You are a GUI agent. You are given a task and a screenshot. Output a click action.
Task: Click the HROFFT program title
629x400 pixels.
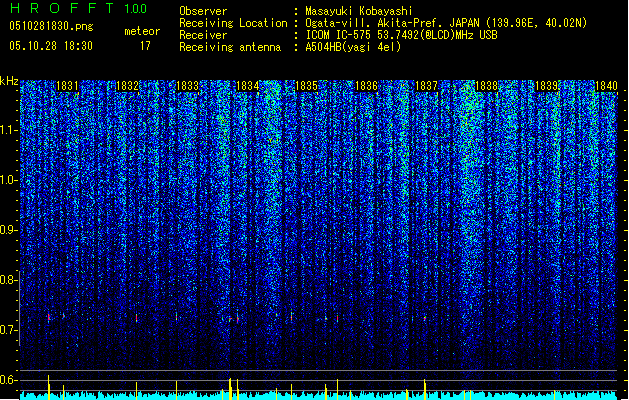(62, 8)
